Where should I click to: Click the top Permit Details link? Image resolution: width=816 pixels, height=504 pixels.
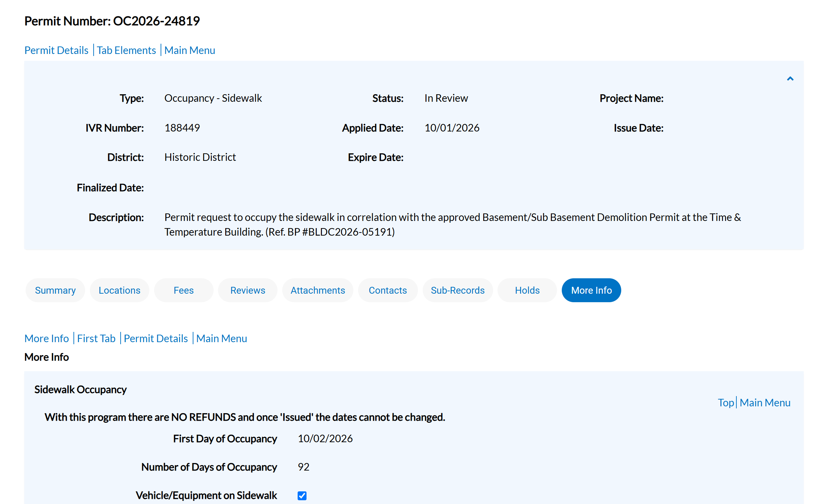coord(56,50)
